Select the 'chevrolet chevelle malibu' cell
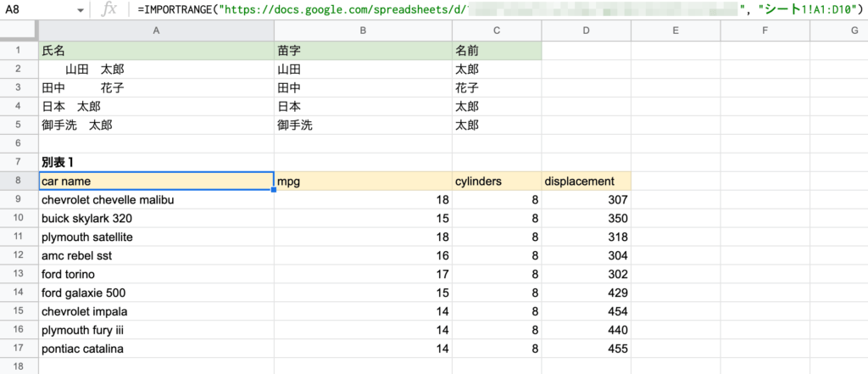868x374 pixels. [156, 199]
